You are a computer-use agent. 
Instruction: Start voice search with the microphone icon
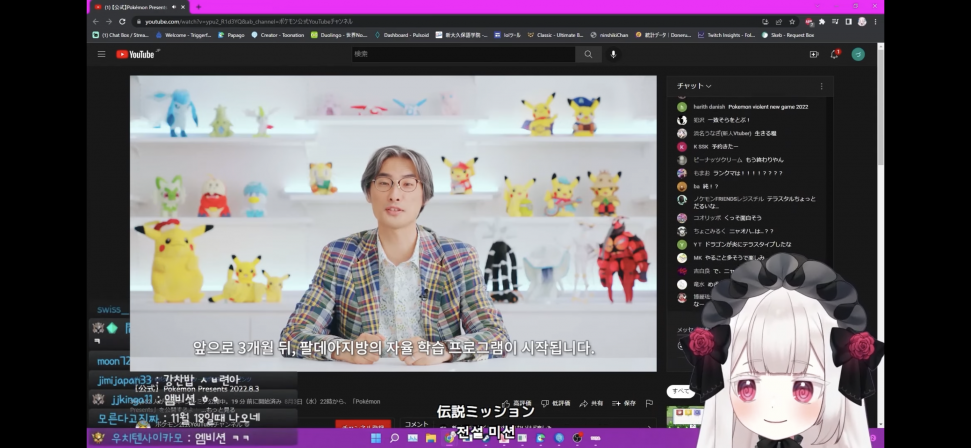tap(614, 55)
